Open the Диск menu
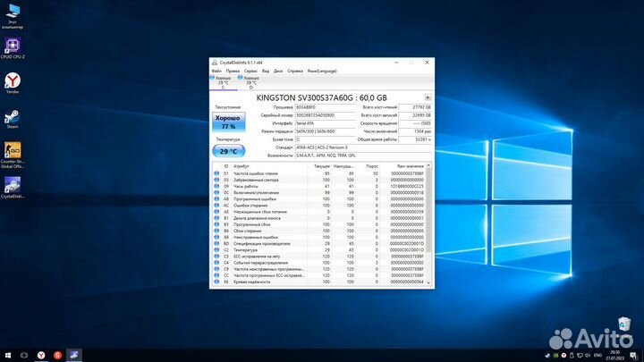 (278, 71)
